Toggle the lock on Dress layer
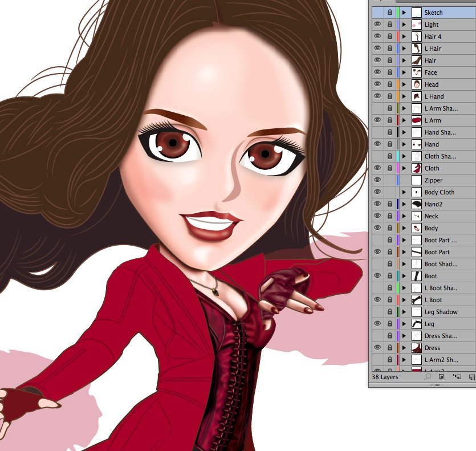 tap(390, 348)
